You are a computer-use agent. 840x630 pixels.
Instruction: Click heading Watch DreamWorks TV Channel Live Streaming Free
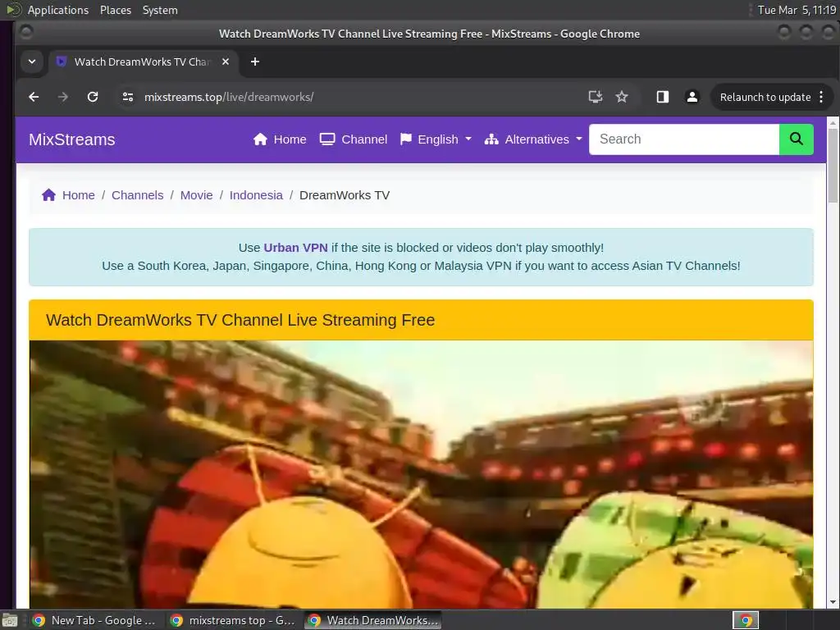pos(240,320)
